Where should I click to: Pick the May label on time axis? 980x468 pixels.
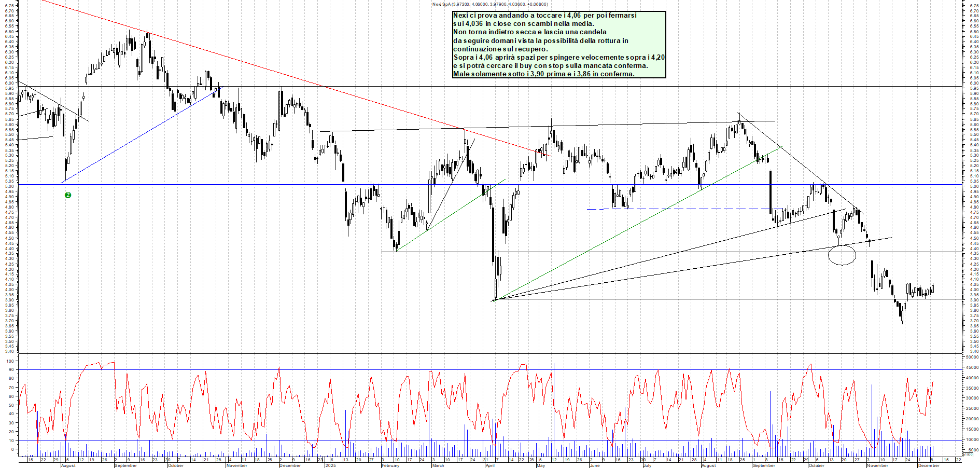pyautogui.click(x=541, y=465)
